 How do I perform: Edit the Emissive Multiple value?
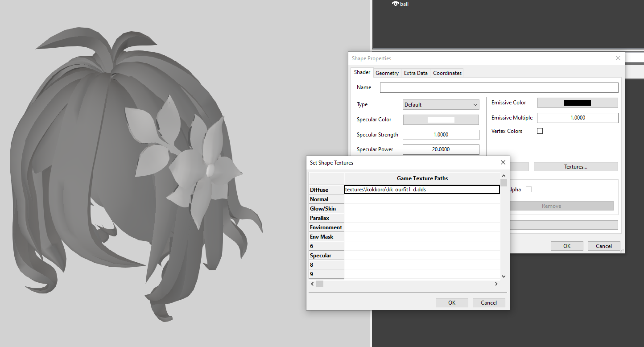point(578,118)
